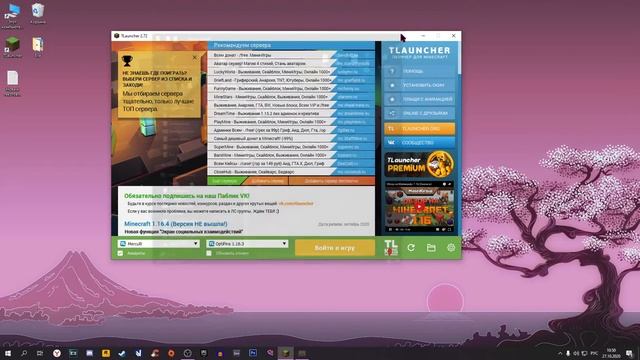Open the account name dropdown
This screenshot has height=360, width=640.
point(158,244)
